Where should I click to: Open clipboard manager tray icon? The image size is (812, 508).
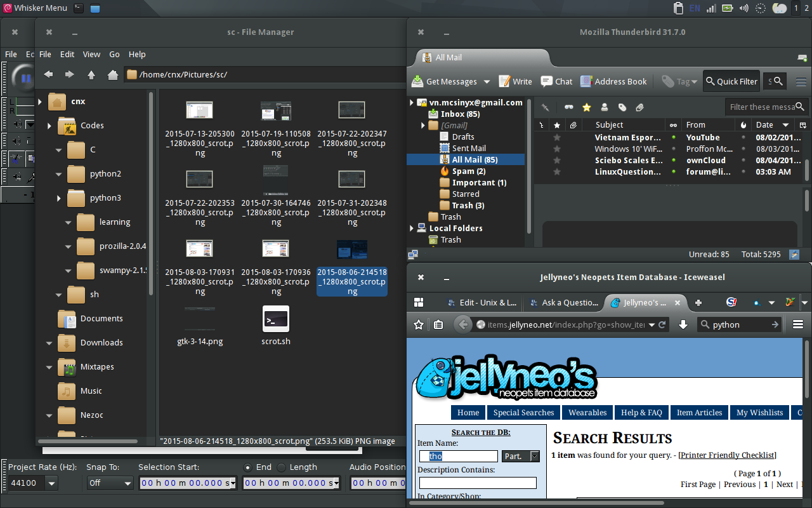coord(678,8)
